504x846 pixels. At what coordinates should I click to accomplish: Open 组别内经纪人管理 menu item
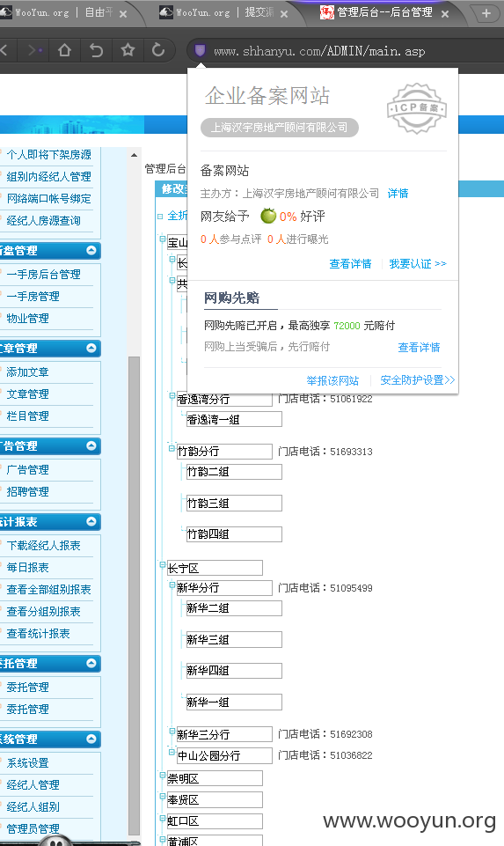click(48, 177)
